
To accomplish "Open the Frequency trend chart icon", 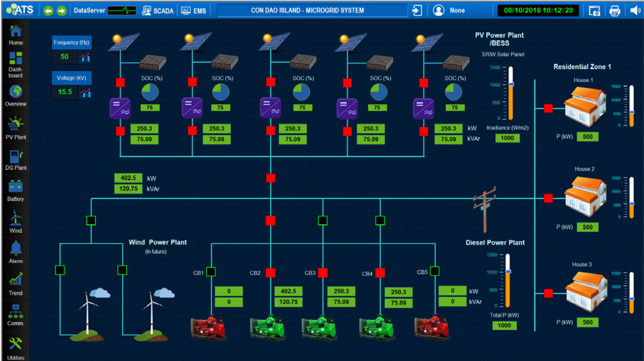I will point(85,57).
